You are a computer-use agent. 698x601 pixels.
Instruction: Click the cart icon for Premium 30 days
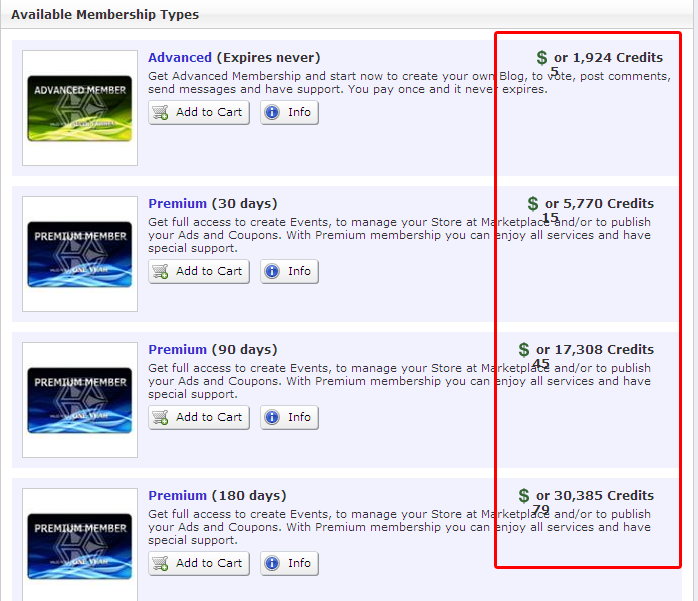(x=162, y=271)
